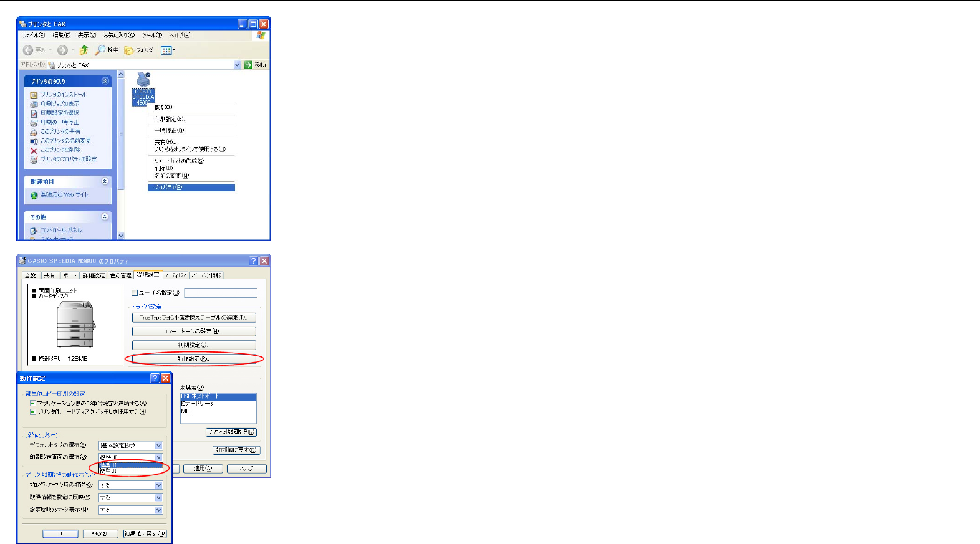Open the ツール menu

[x=151, y=36]
